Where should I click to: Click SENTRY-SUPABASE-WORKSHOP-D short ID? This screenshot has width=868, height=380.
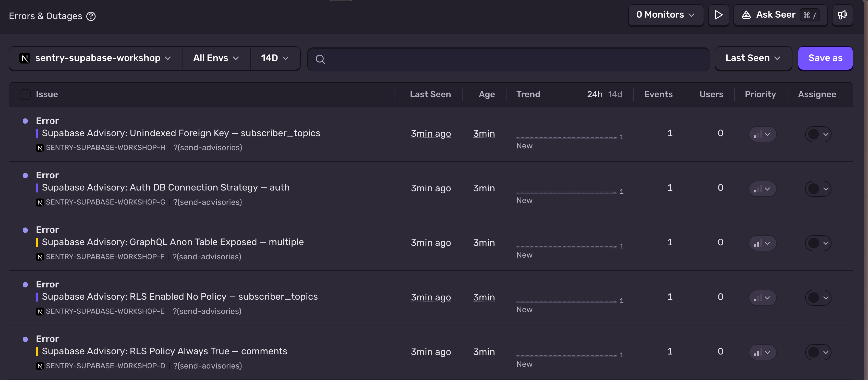(105, 366)
